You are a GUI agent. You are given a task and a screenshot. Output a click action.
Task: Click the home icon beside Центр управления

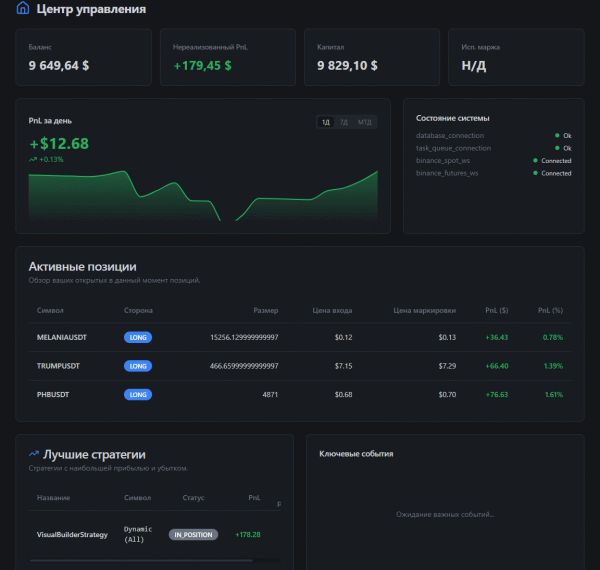[x=23, y=8]
